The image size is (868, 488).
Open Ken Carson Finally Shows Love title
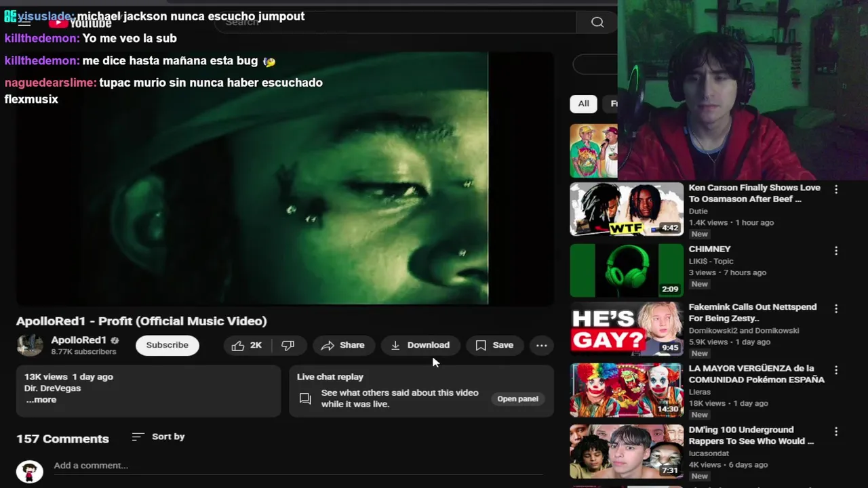(754, 193)
